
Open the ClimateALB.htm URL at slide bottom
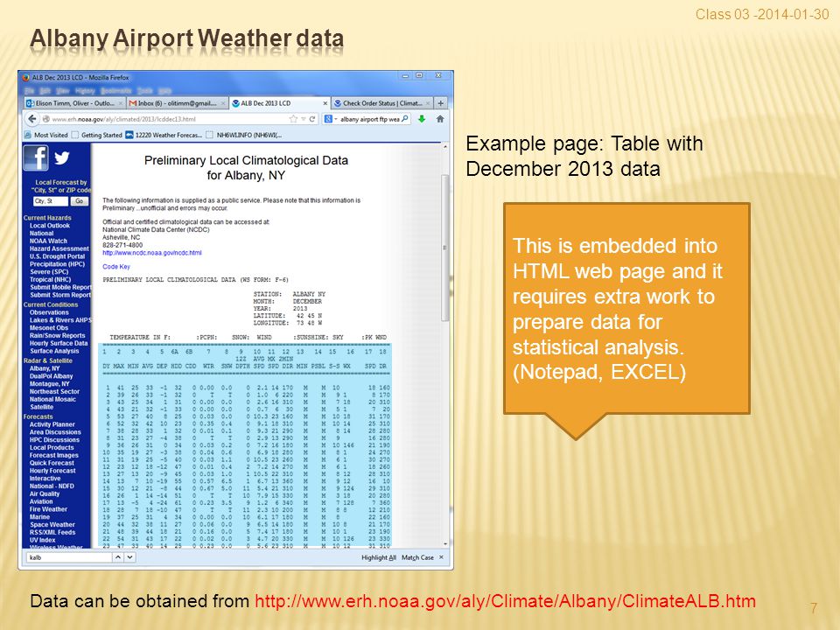(x=505, y=601)
